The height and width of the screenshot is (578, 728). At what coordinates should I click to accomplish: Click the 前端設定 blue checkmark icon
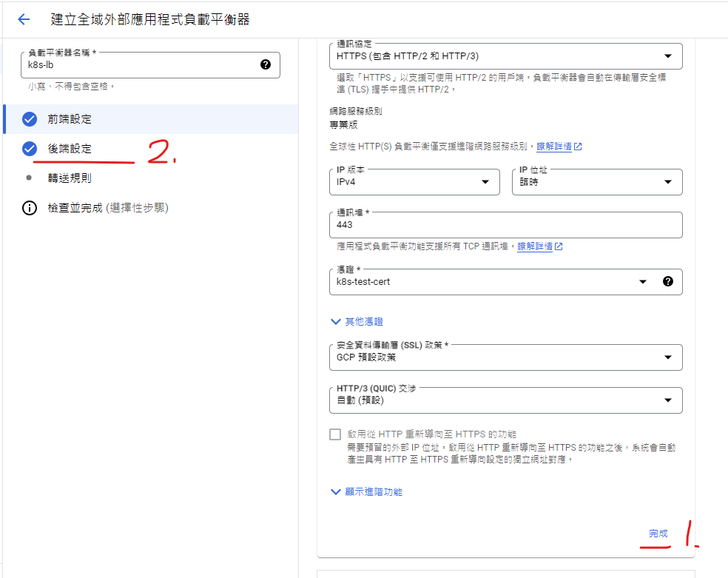click(x=30, y=119)
